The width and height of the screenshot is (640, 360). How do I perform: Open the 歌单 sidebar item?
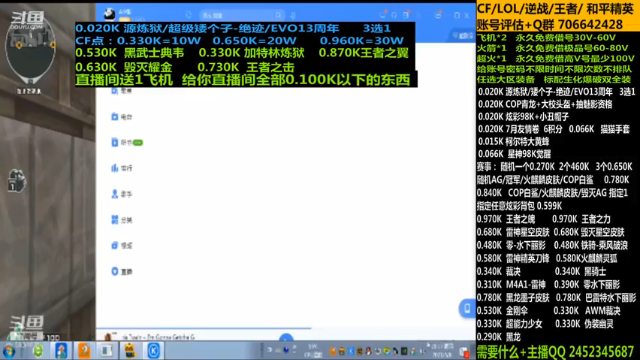coord(122,91)
